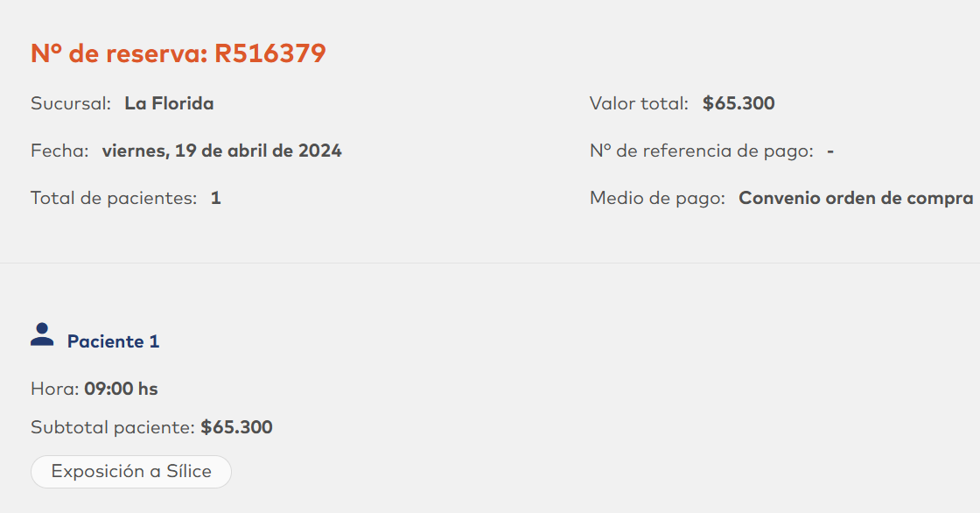Click the Valor total label
This screenshot has height=513, width=980.
[639, 103]
